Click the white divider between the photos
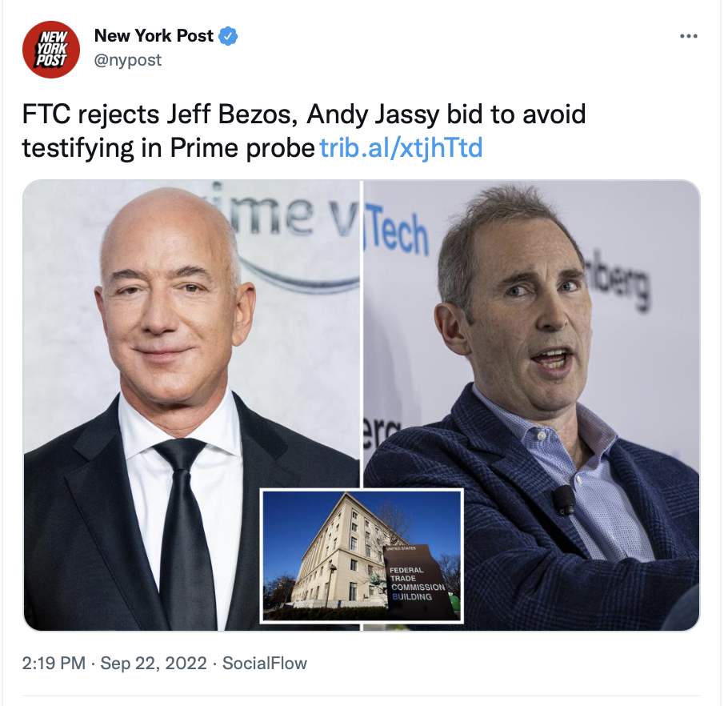 tap(362, 335)
